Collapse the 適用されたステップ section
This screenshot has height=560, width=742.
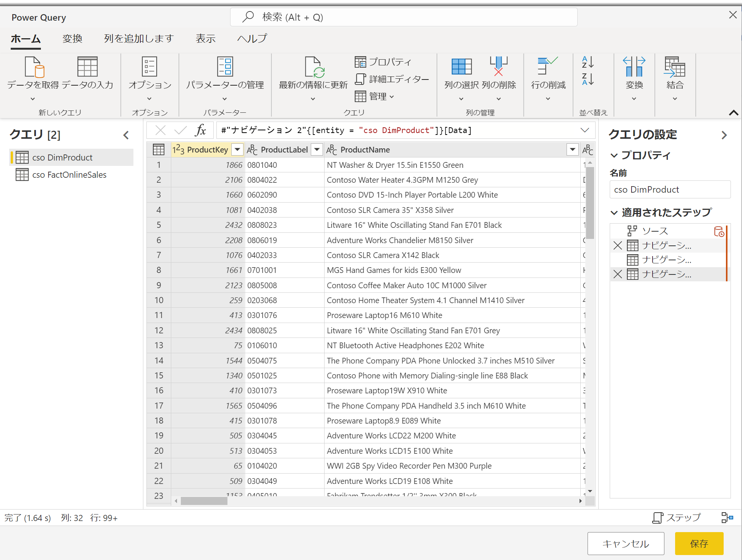click(614, 213)
